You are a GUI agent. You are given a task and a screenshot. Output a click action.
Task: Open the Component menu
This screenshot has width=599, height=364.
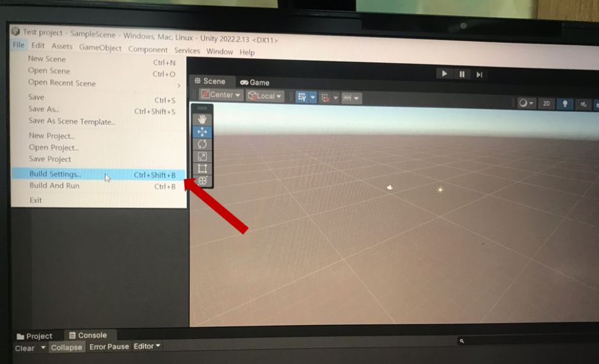pos(148,49)
